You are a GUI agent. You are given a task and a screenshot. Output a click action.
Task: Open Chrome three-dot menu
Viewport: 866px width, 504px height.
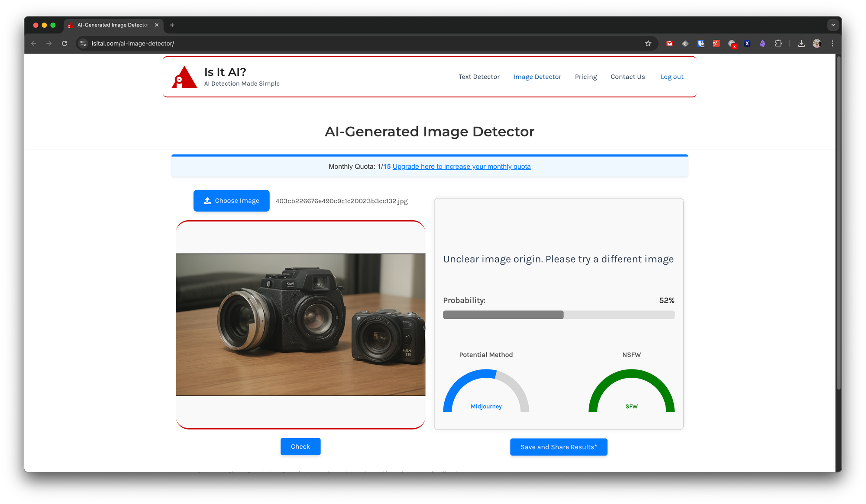pos(832,43)
